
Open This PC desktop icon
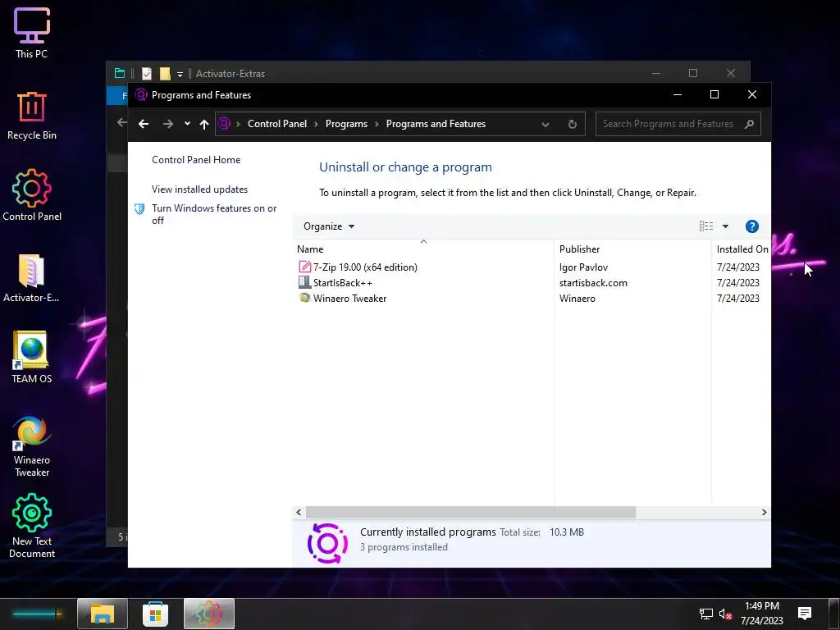click(32, 32)
